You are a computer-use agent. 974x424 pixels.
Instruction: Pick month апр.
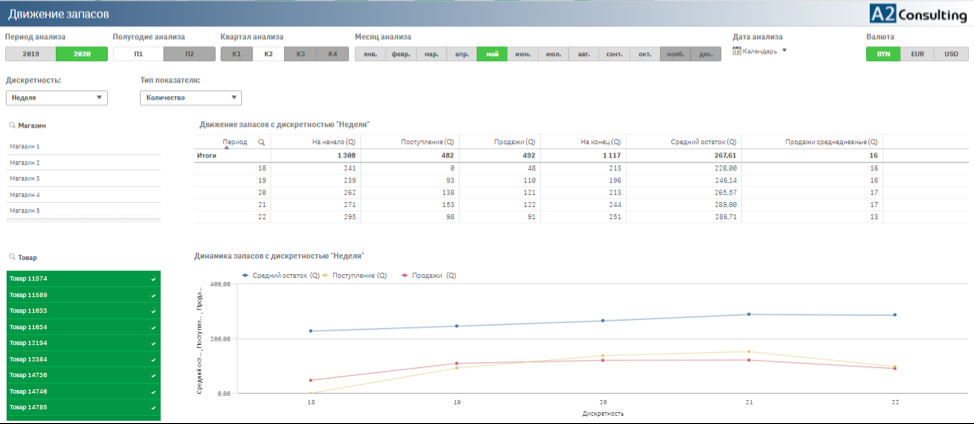click(462, 54)
